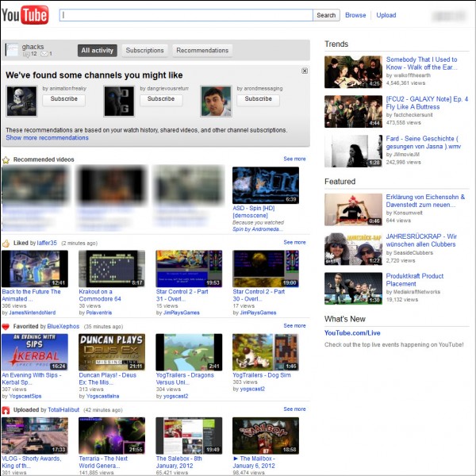Open the Browse link
476x476 pixels.
(355, 15)
